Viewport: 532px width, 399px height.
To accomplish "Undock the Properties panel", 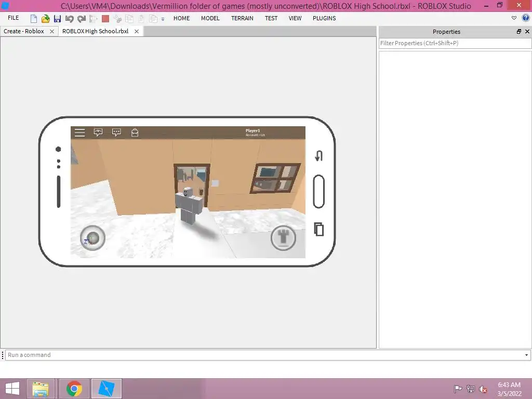I will (x=519, y=32).
